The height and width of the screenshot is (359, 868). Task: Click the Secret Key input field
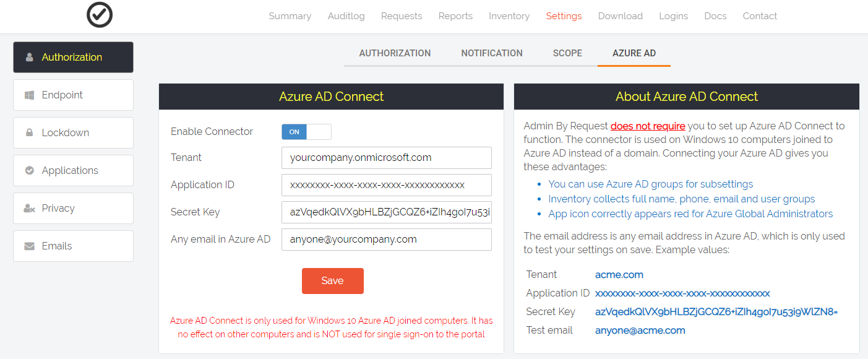[x=387, y=212]
